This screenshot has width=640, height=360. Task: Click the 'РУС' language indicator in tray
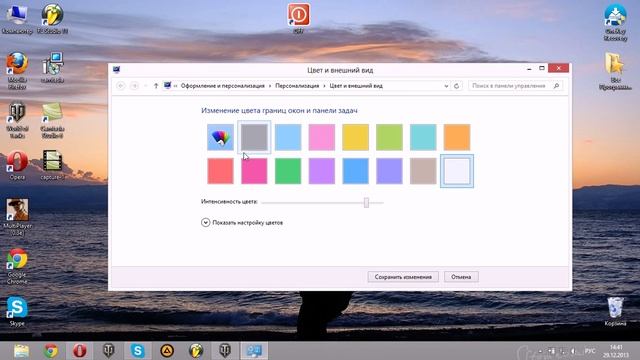tap(590, 351)
